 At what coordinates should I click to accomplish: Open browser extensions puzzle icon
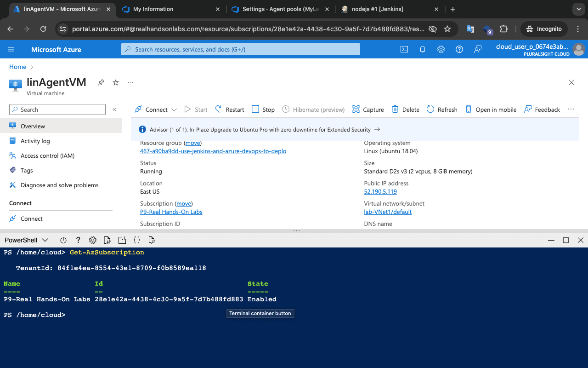tap(504, 29)
